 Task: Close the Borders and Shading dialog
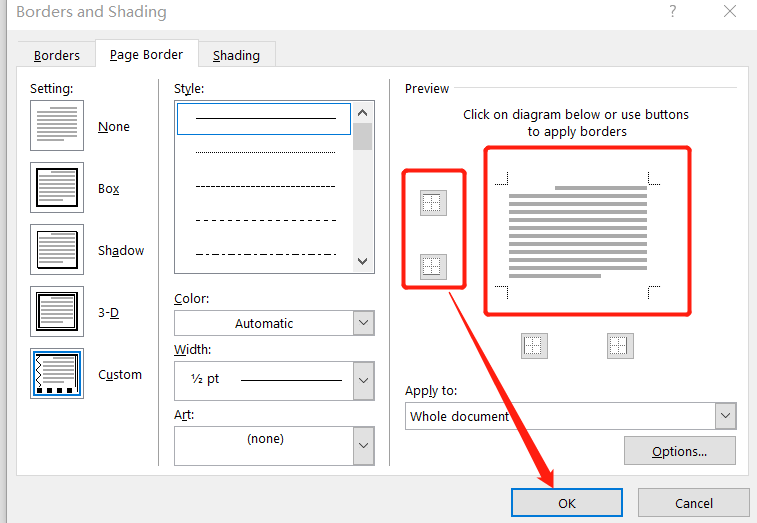tap(730, 11)
